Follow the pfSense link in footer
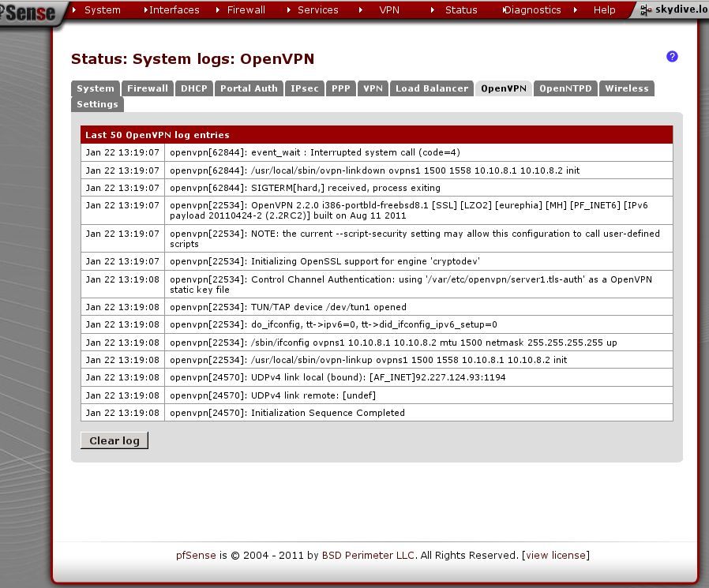Image resolution: width=709 pixels, height=588 pixels. tap(196, 555)
